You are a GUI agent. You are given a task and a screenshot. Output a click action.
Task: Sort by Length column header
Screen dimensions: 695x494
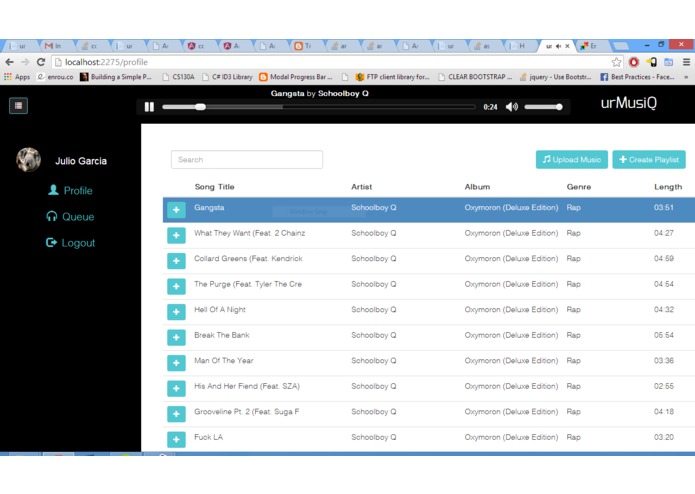pos(668,187)
